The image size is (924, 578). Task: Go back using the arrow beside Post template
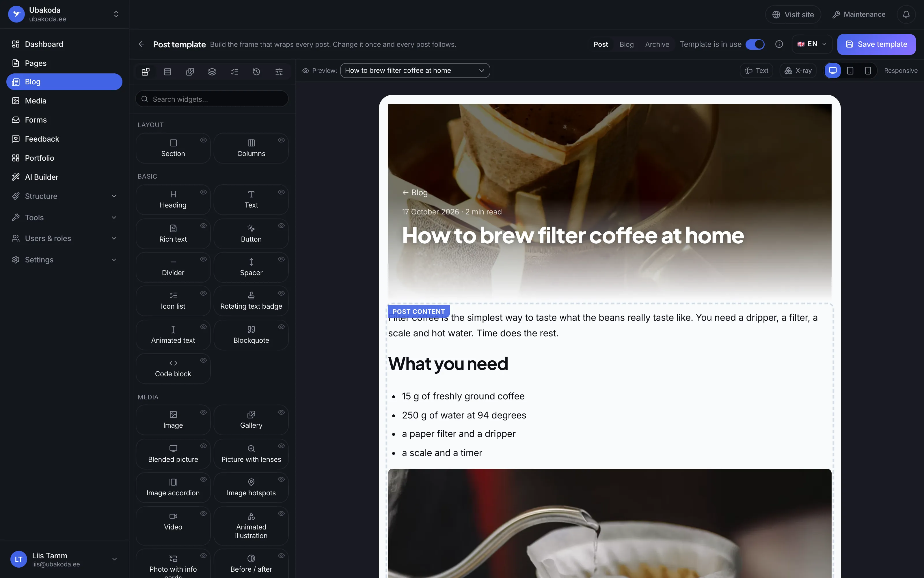(142, 44)
